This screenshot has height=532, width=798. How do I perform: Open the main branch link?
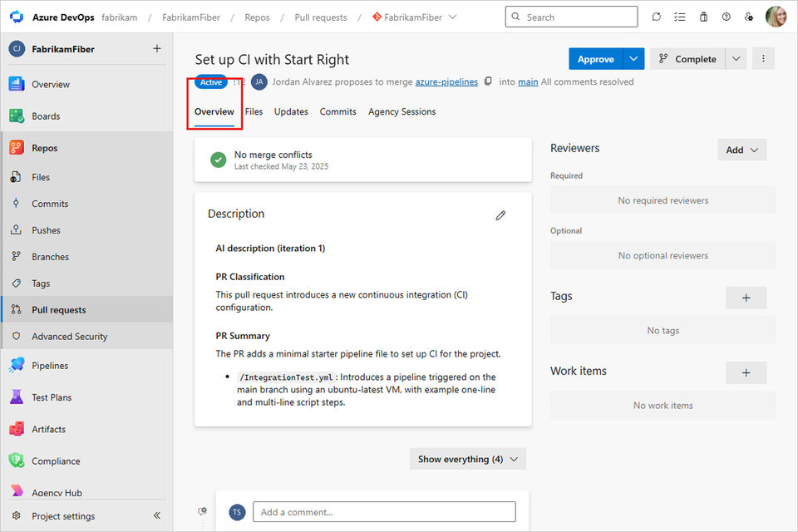click(528, 81)
